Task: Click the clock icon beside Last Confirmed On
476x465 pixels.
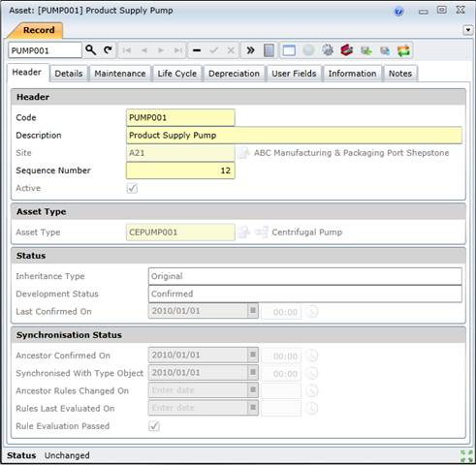Action: pyautogui.click(x=311, y=312)
